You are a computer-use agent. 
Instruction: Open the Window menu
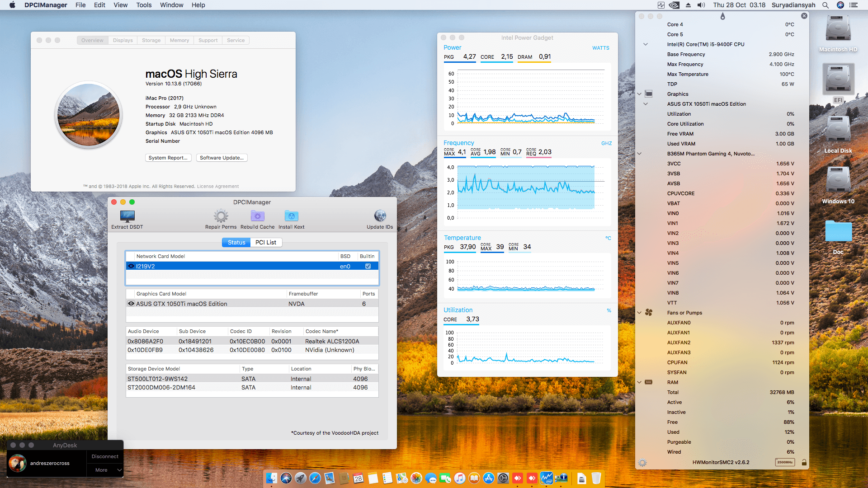pos(171,5)
